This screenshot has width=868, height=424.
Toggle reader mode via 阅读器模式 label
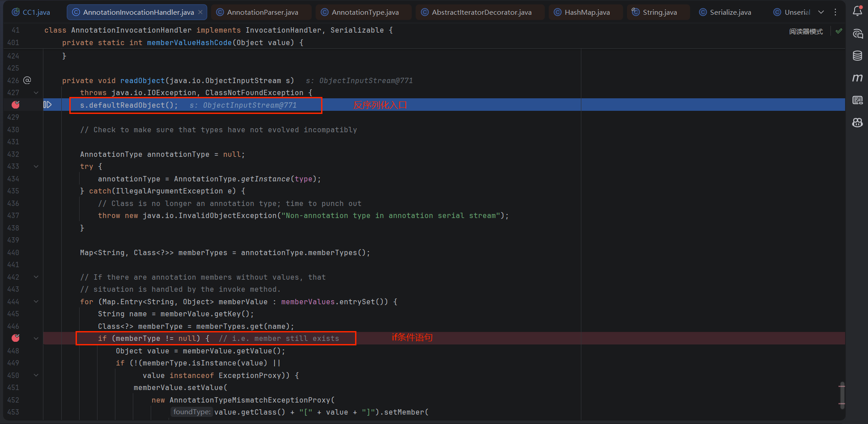(806, 31)
